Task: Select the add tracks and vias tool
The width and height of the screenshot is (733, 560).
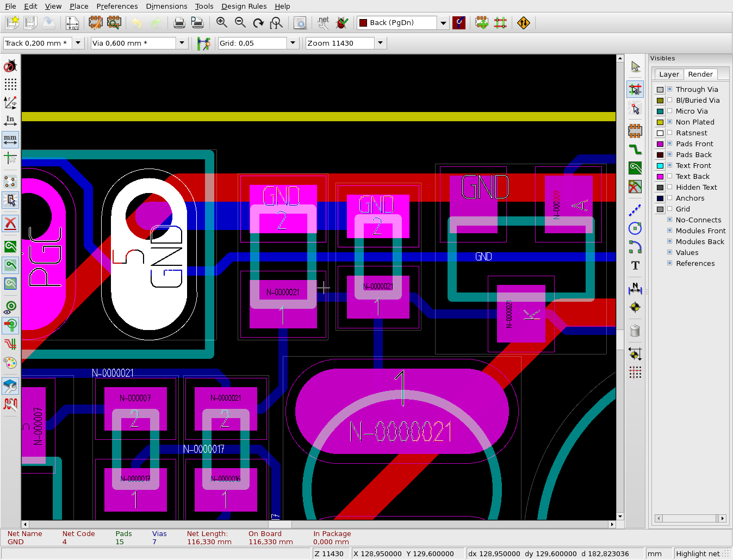Action: pyautogui.click(x=635, y=150)
